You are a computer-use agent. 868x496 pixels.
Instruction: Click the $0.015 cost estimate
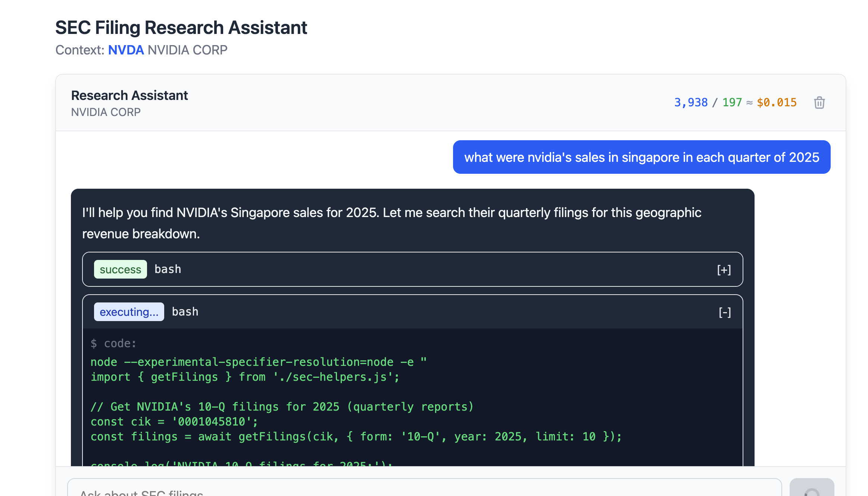777,103
